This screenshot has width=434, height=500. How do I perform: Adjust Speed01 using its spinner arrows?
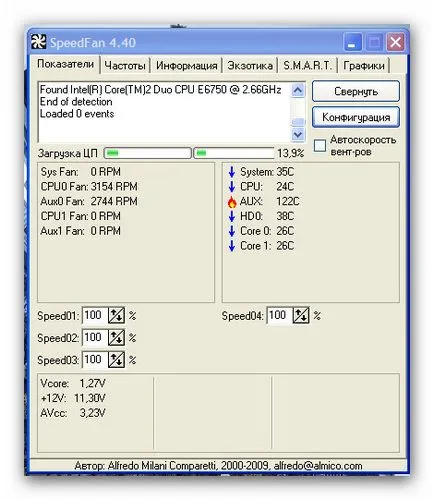pyautogui.click(x=116, y=315)
